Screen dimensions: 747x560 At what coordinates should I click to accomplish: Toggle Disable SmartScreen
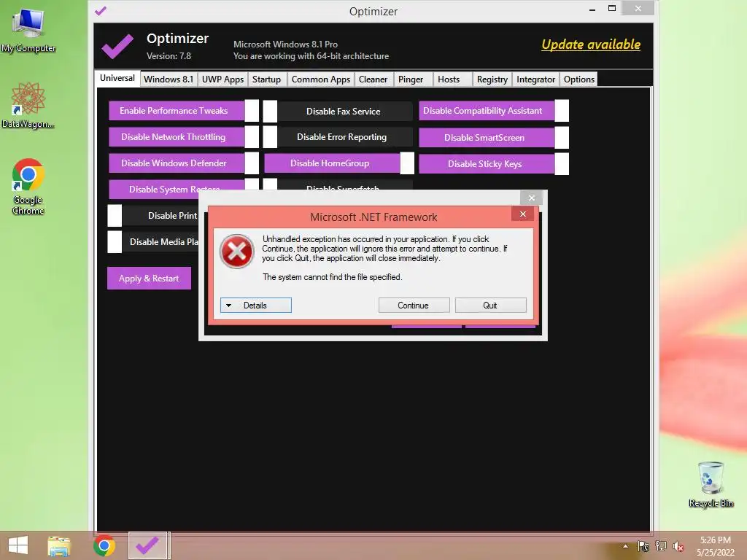pos(494,137)
